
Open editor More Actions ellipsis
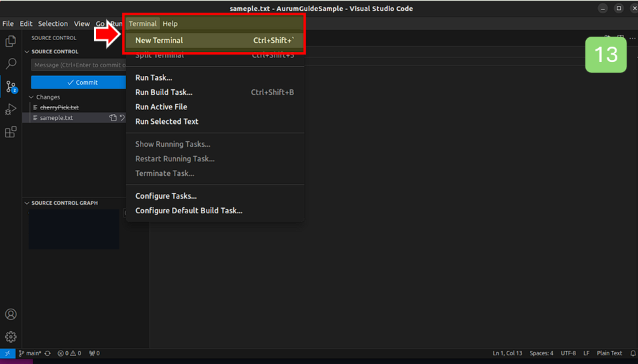pyautogui.click(x=632, y=38)
